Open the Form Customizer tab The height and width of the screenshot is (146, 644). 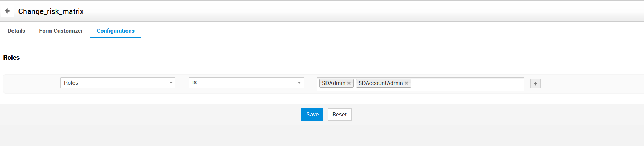pos(61,31)
